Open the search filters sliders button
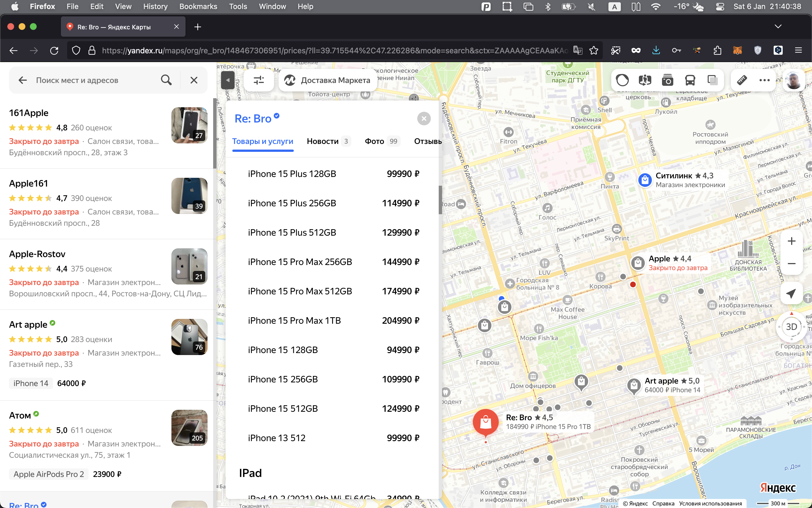The width and height of the screenshot is (812, 508). tap(259, 80)
